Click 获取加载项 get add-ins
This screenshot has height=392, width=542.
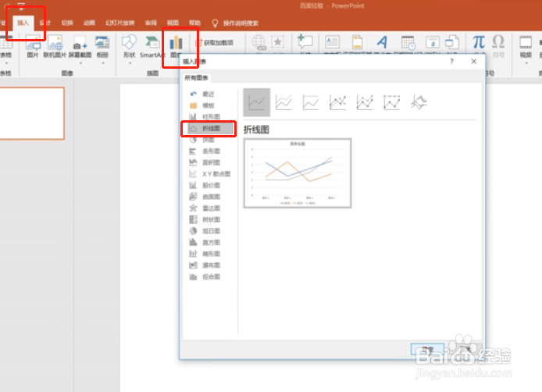click(x=214, y=43)
